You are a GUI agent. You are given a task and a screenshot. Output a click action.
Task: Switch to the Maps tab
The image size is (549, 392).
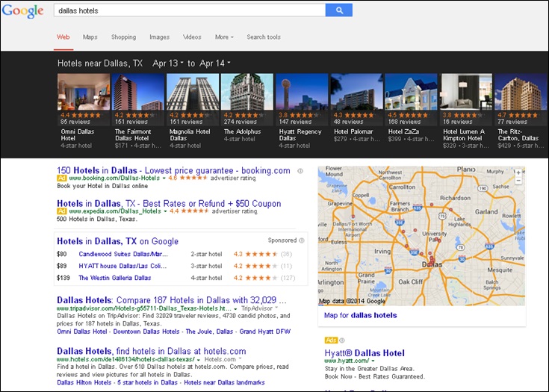pyautogui.click(x=90, y=37)
